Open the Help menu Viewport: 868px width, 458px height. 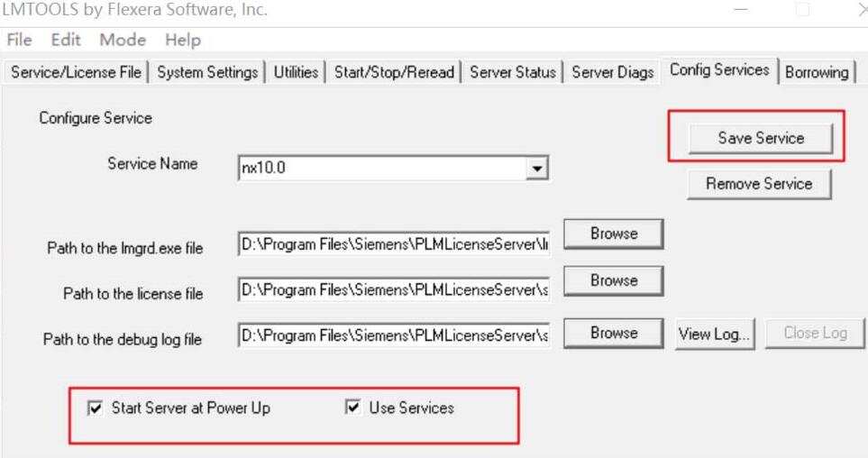(x=183, y=40)
